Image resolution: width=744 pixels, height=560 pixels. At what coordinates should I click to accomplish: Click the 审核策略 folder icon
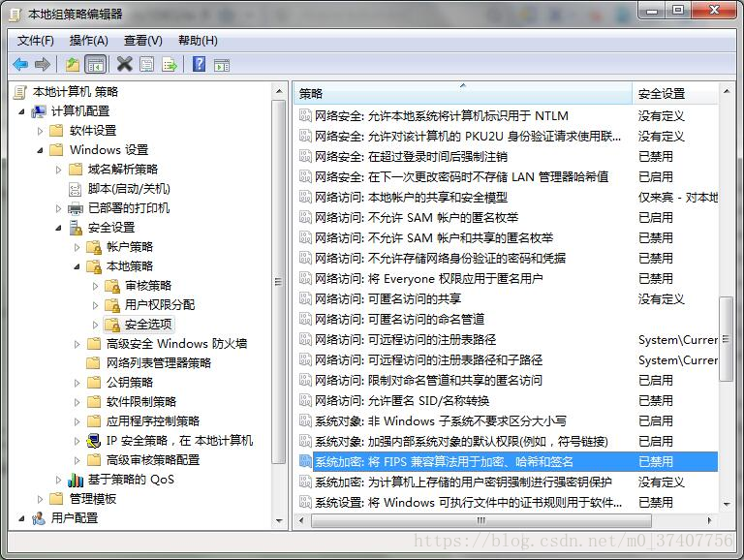pos(112,286)
